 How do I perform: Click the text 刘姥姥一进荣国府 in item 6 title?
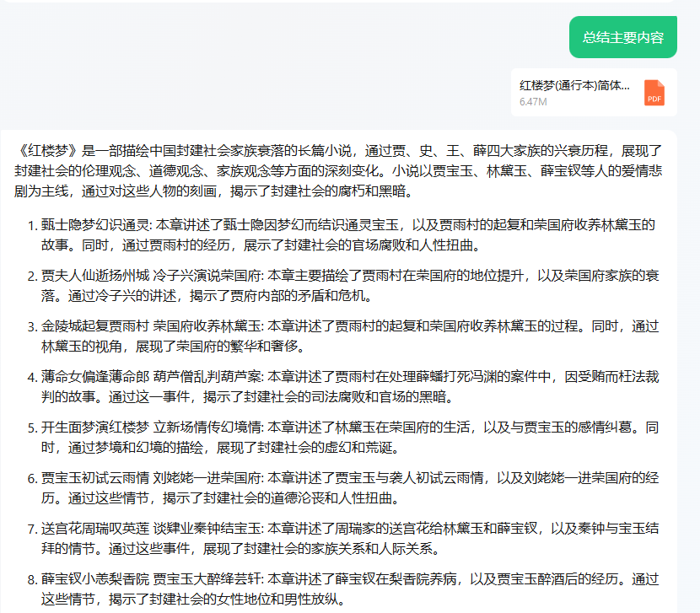point(207,478)
